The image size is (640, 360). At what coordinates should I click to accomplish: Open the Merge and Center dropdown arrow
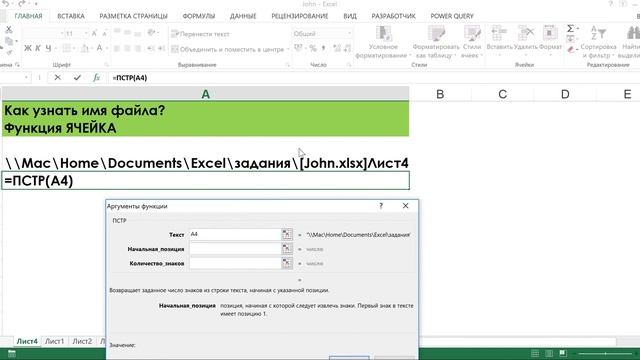click(288, 49)
